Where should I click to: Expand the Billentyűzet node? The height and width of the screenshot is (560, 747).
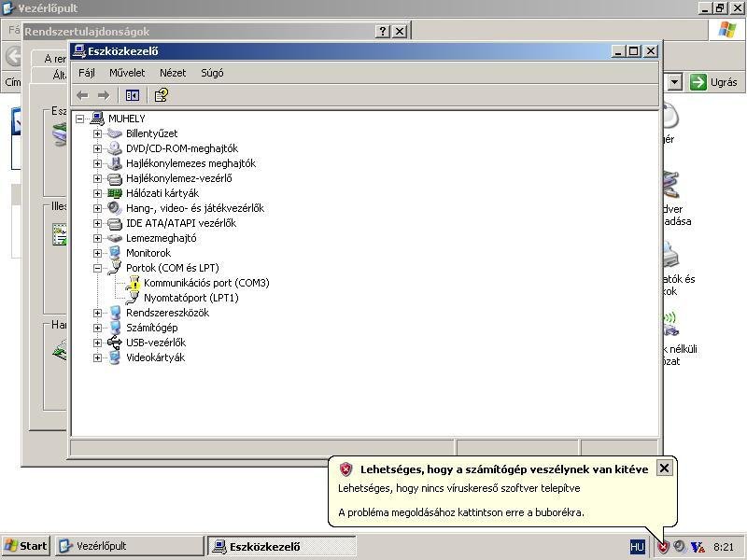[97, 133]
